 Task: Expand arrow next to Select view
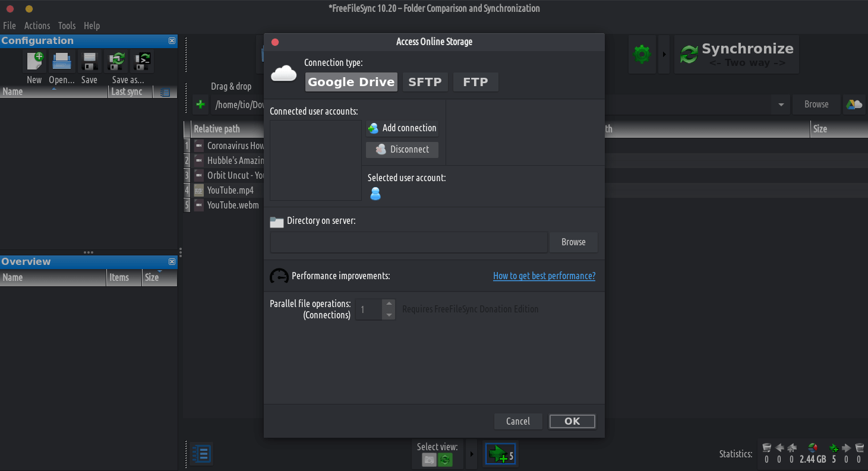[x=472, y=454]
